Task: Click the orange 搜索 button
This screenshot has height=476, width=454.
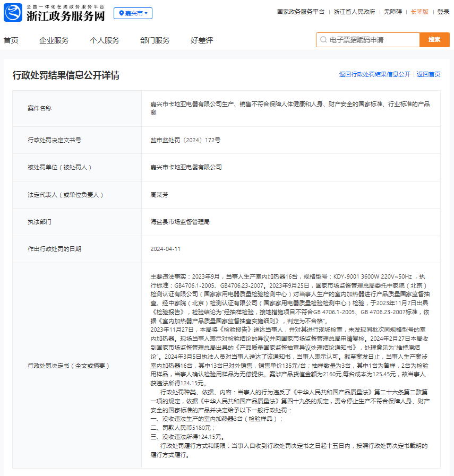Action: pyautogui.click(x=434, y=40)
